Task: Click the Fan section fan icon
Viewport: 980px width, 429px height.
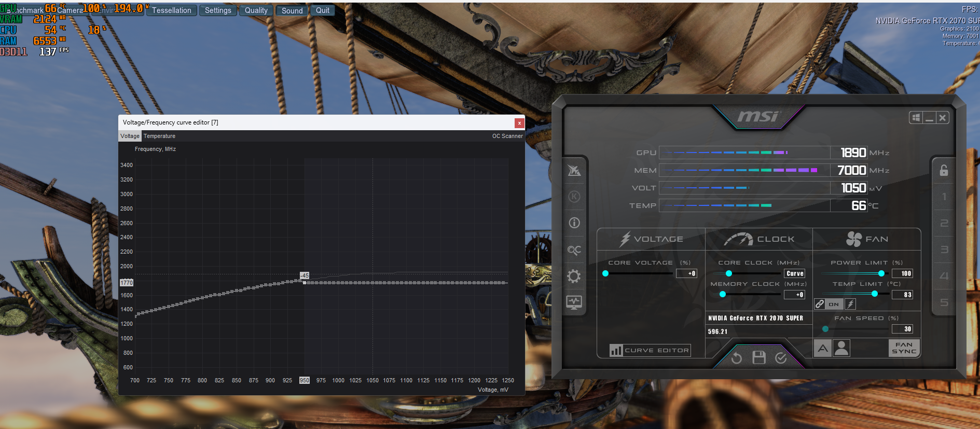Action: pyautogui.click(x=854, y=239)
